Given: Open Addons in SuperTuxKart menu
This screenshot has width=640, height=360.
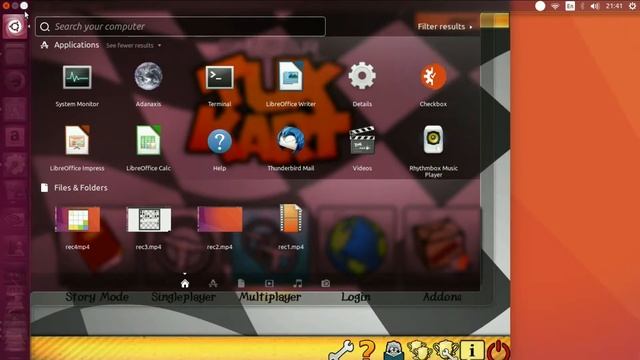Looking at the screenshot, I should (x=442, y=297).
